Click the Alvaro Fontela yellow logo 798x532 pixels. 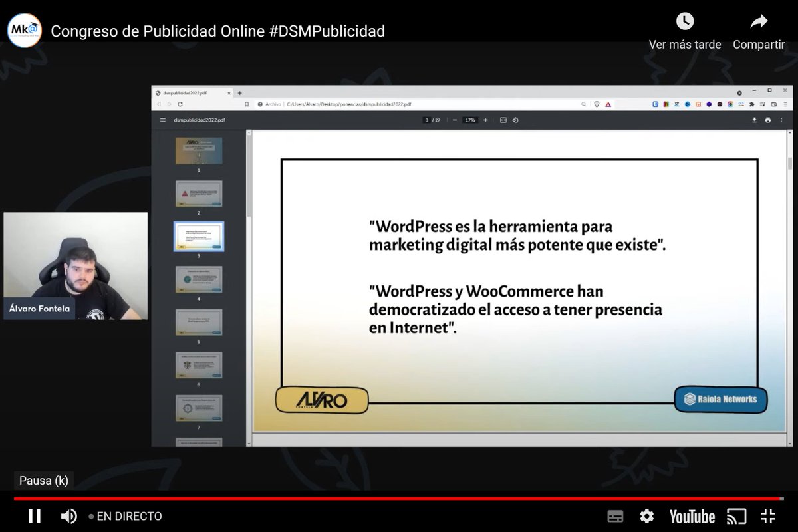point(322,400)
